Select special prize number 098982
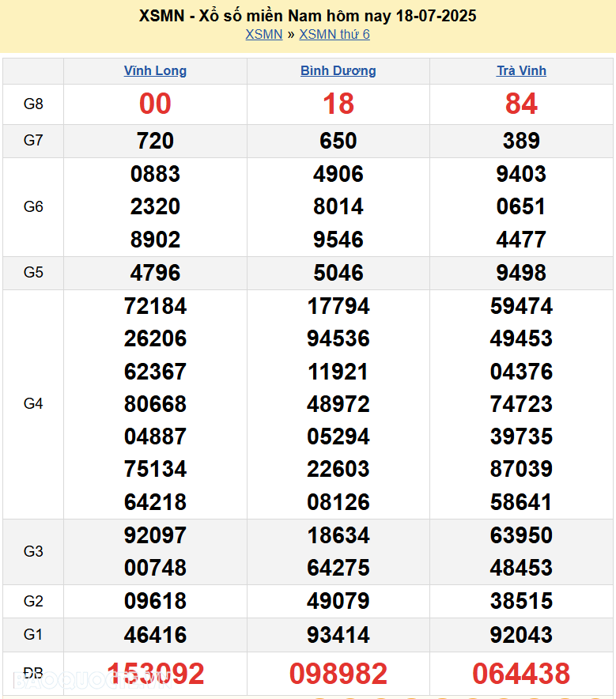Viewport: 616px width, 699px height. click(338, 674)
